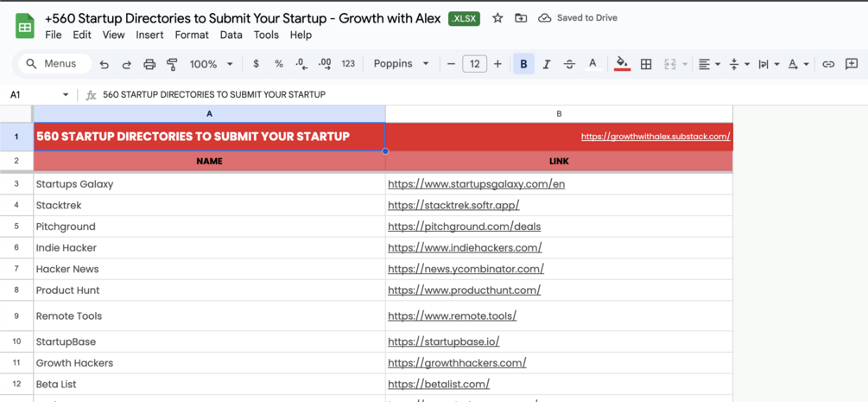
Task: Select the paint format tool
Action: [172, 64]
